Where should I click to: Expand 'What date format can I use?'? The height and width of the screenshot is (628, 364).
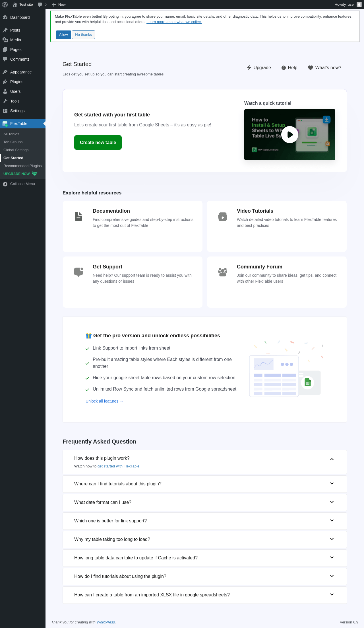click(332, 502)
